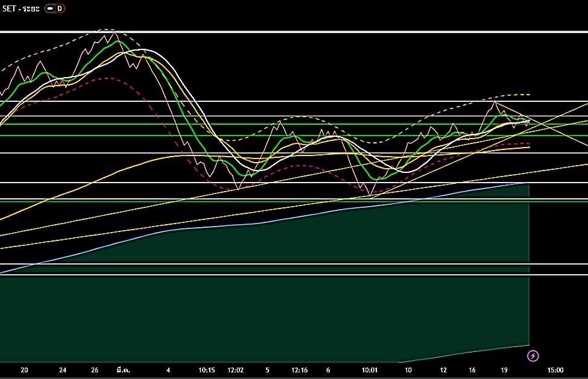
Task: Click the purple lightning bolt icon
Action: (533, 356)
